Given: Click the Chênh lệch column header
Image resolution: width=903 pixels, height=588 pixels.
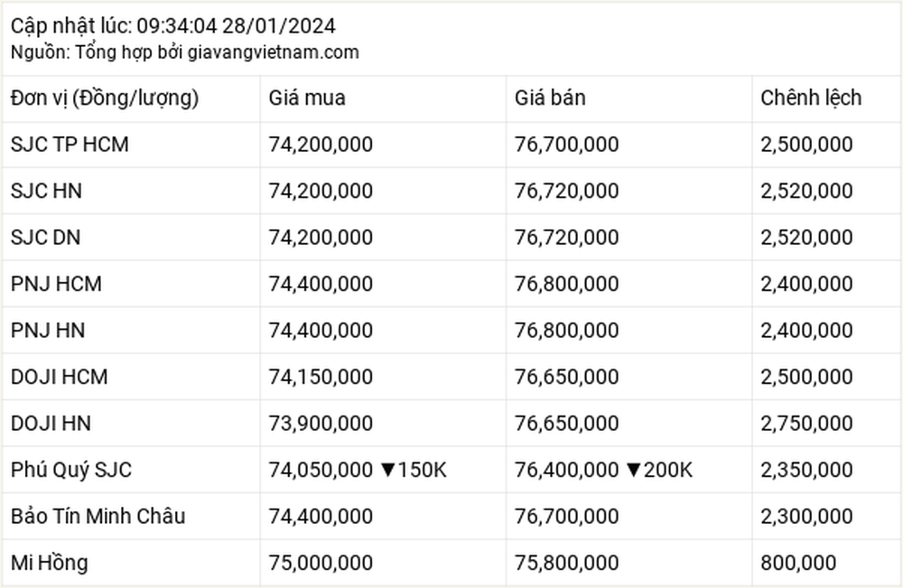Looking at the screenshot, I should 811,98.
